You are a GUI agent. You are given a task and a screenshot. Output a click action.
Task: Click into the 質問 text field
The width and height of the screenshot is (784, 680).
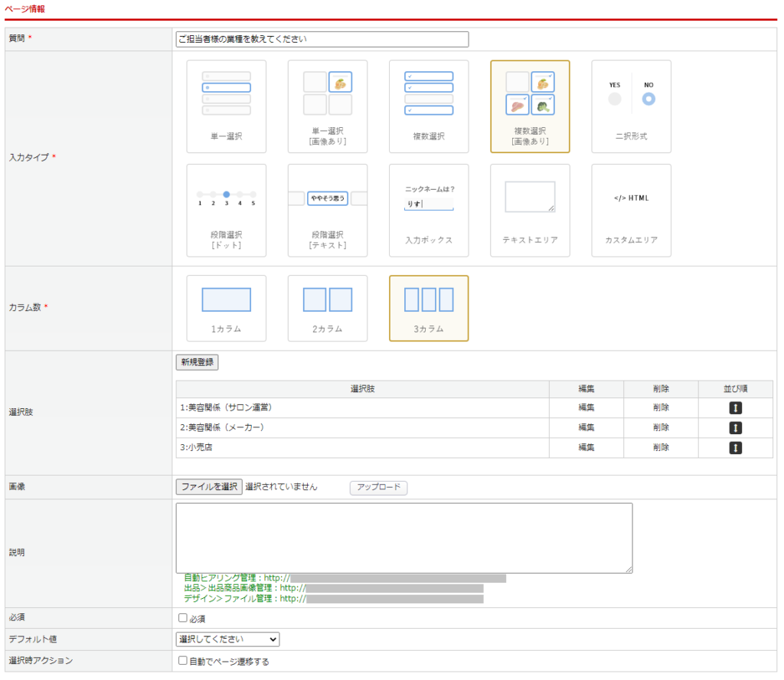322,39
